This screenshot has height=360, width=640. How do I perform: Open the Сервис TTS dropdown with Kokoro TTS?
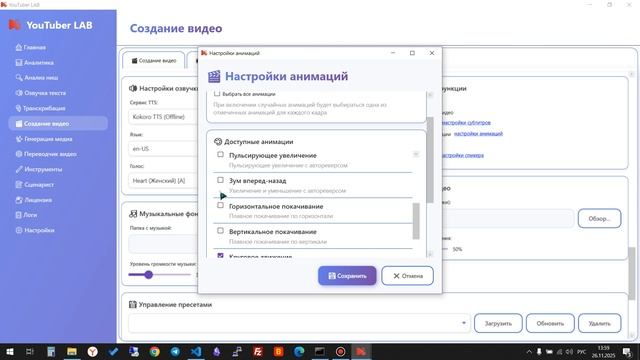coord(163,117)
